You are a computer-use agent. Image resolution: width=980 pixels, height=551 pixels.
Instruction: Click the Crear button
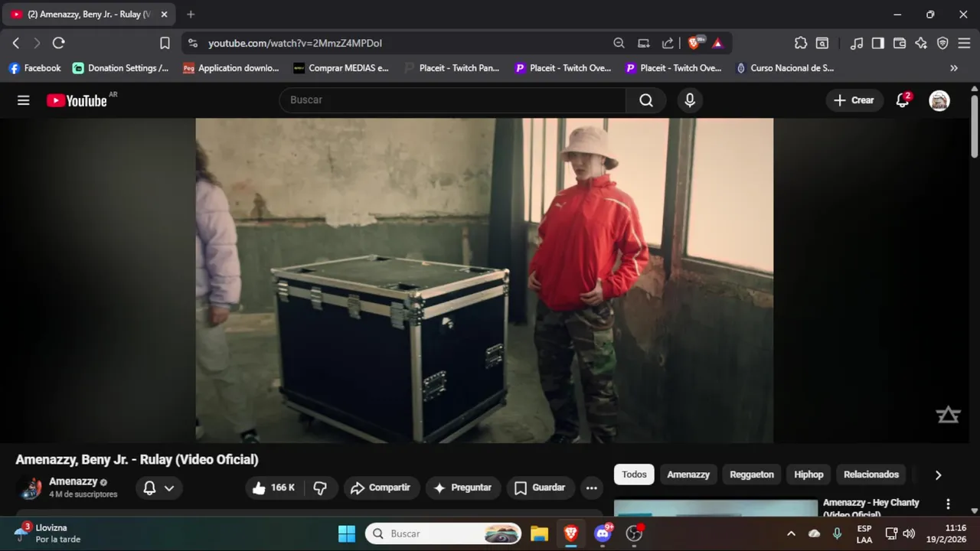[x=854, y=100]
